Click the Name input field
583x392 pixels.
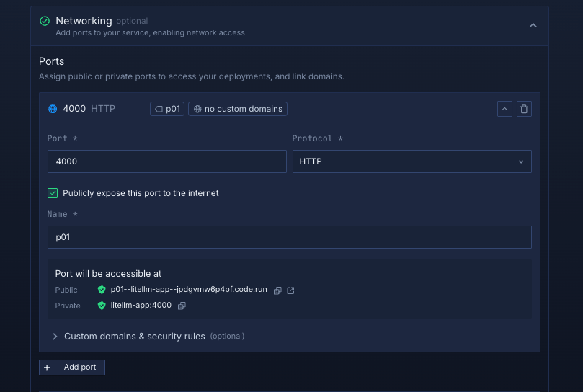pyautogui.click(x=289, y=237)
